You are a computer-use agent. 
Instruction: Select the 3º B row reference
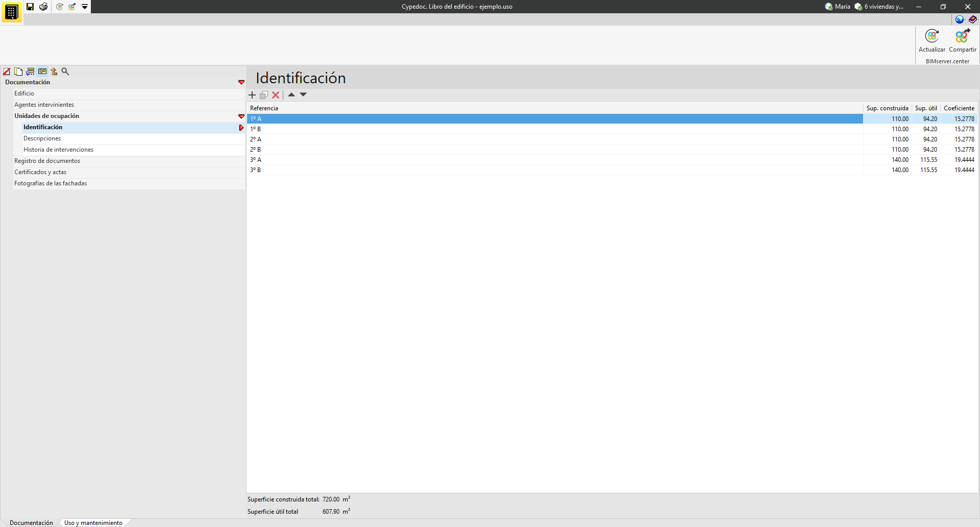pyautogui.click(x=555, y=170)
